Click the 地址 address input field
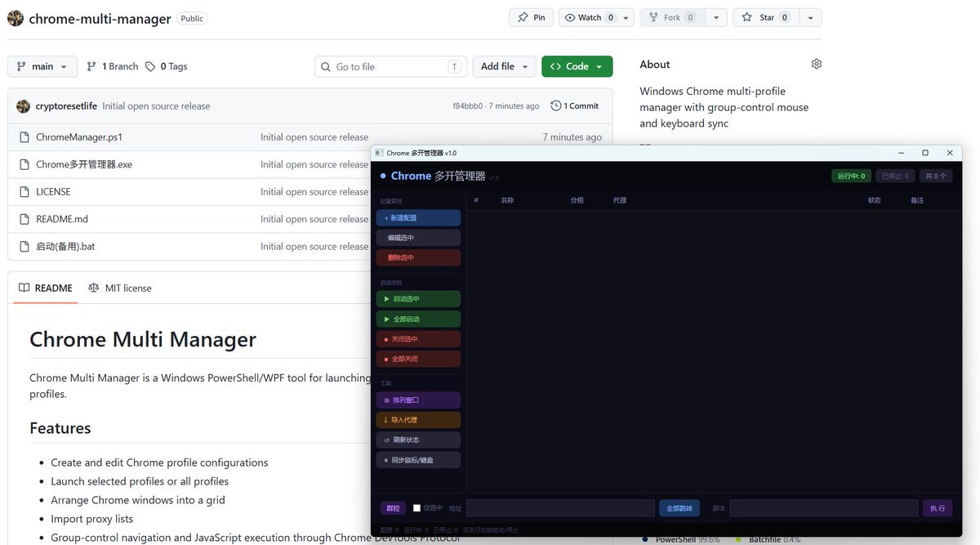Viewport: 980px width, 545px height. [560, 508]
